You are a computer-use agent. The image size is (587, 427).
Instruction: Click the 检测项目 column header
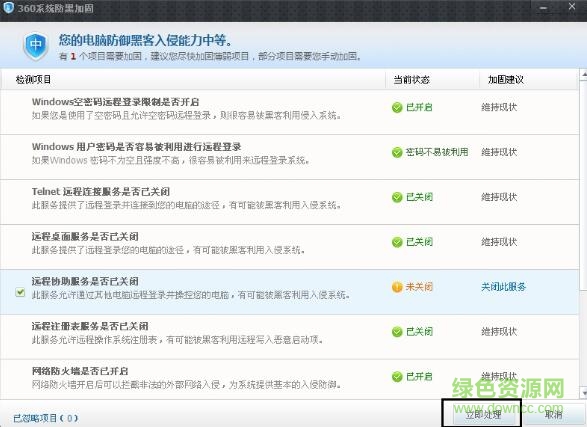tap(33, 79)
